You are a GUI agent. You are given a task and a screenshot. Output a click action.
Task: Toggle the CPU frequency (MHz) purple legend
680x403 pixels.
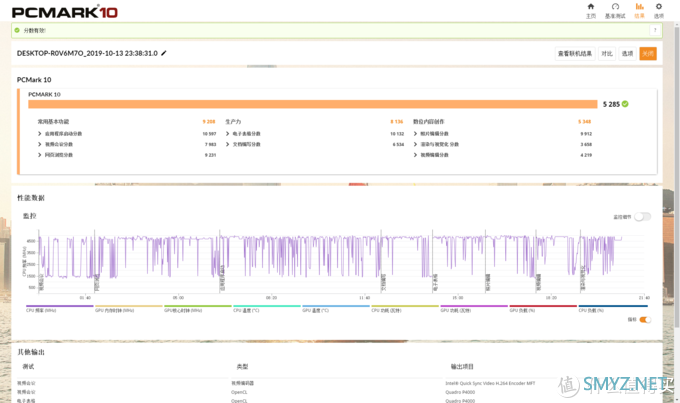pos(59,308)
